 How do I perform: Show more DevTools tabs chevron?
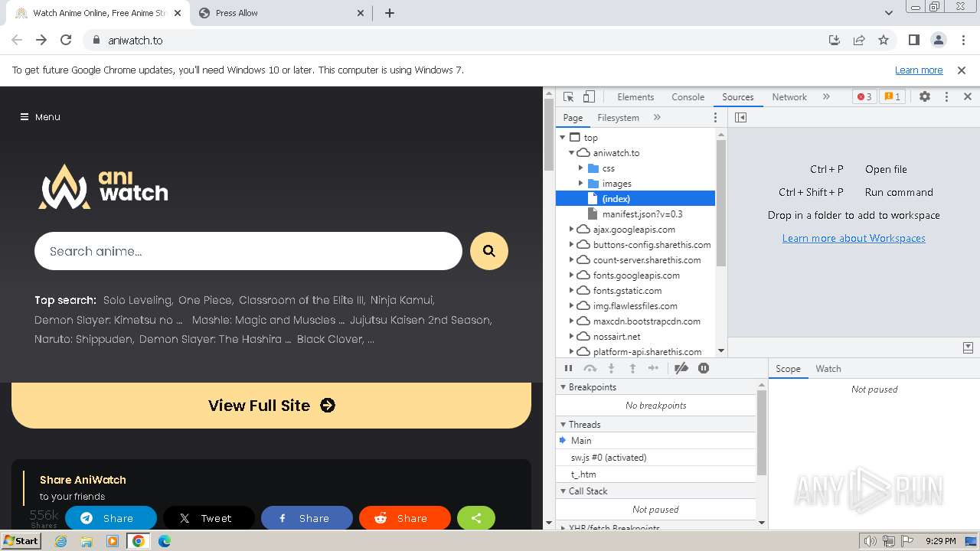click(826, 97)
